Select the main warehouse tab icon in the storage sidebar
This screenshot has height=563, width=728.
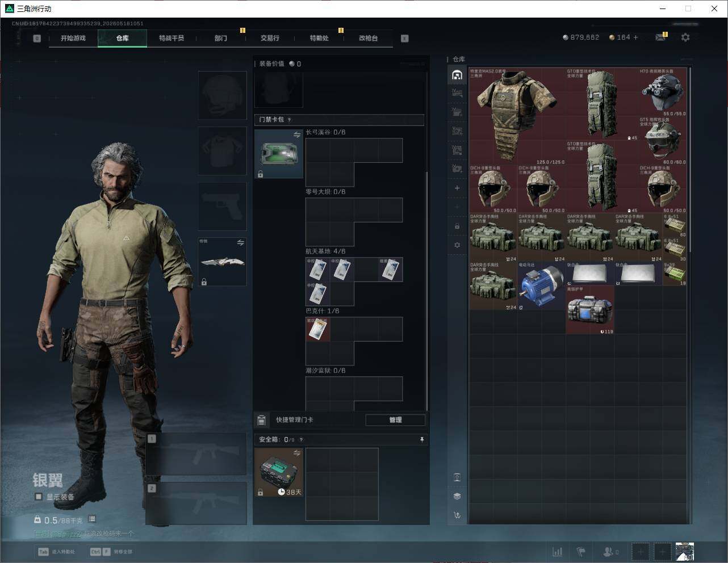pyautogui.click(x=457, y=75)
